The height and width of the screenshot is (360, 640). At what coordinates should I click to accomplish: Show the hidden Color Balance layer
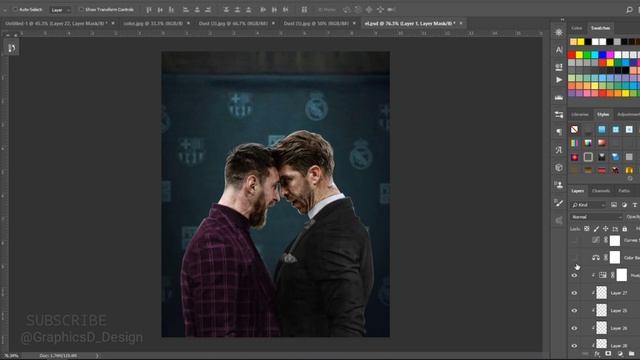coord(574,258)
